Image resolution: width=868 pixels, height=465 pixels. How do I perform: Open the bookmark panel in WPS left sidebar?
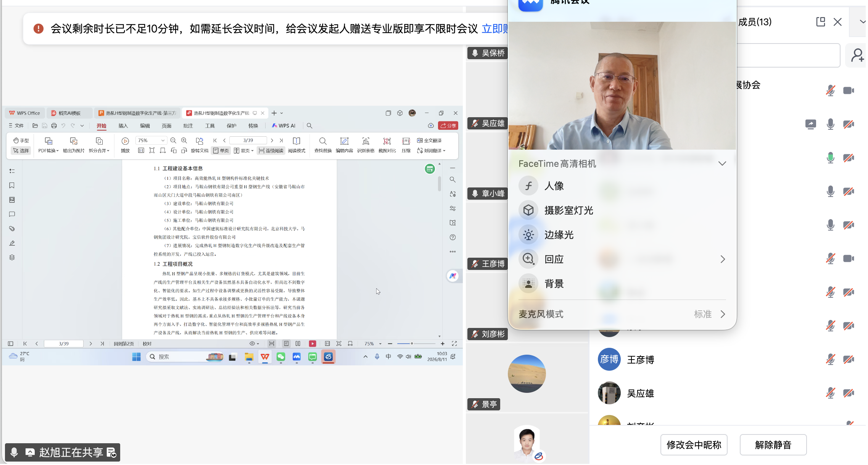tap(12, 186)
